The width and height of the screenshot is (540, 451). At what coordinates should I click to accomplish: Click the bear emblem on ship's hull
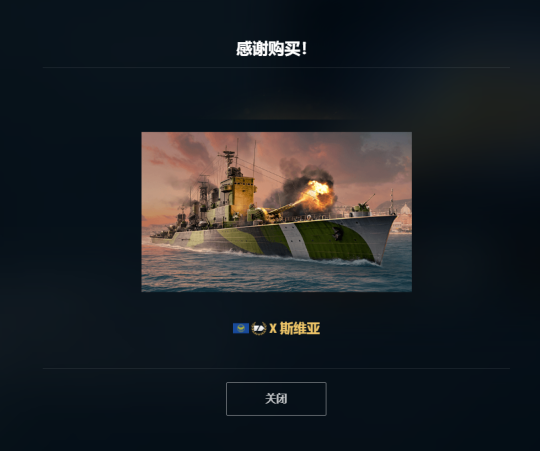pos(338,233)
